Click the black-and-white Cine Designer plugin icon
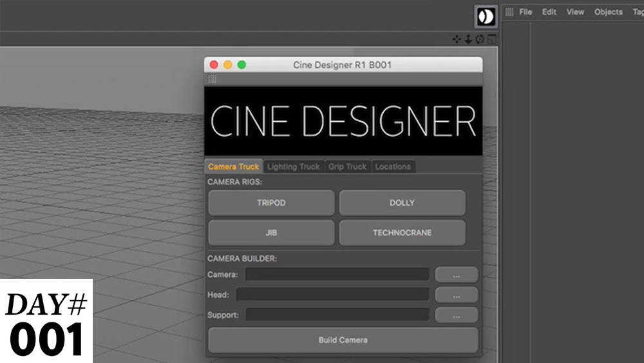 [x=486, y=17]
